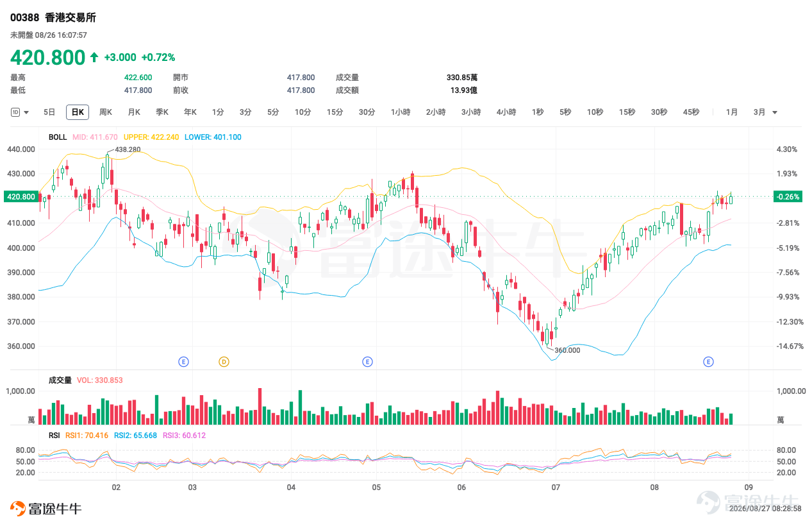Choose the 1月 range
This screenshot has height=526, width=812.
pyautogui.click(x=732, y=112)
